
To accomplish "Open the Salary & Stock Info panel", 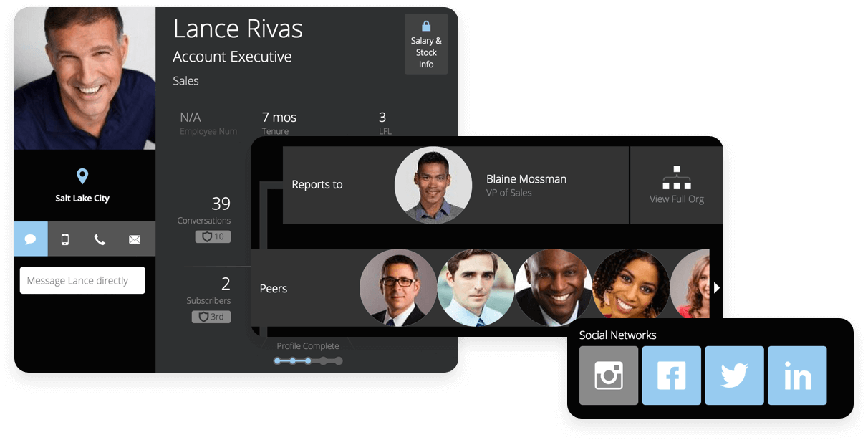I will tap(425, 44).
